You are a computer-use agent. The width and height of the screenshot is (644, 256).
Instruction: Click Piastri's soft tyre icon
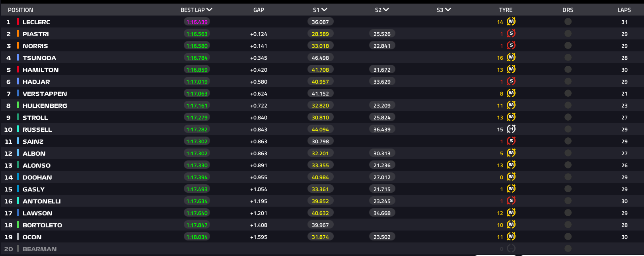(x=511, y=33)
